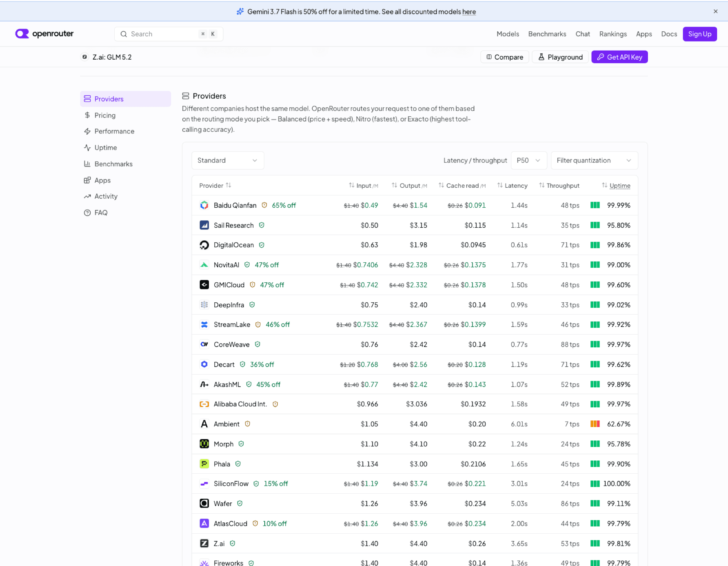Open the P50 percentile dropdown
The image size is (728, 566).
coord(529,160)
